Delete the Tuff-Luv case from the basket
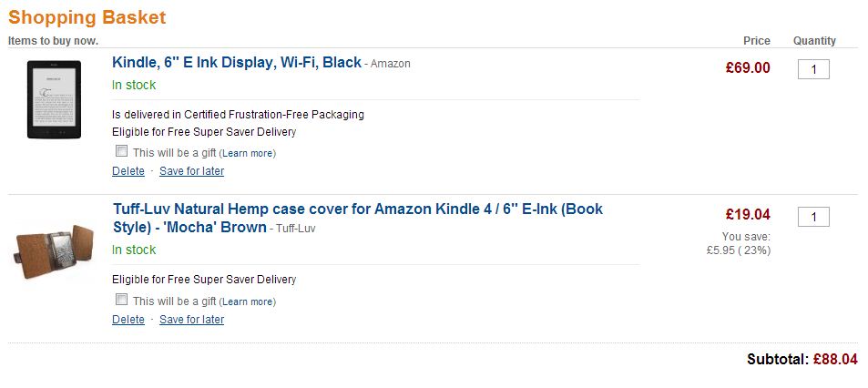This screenshot has height=388, width=868. pyautogui.click(x=128, y=320)
